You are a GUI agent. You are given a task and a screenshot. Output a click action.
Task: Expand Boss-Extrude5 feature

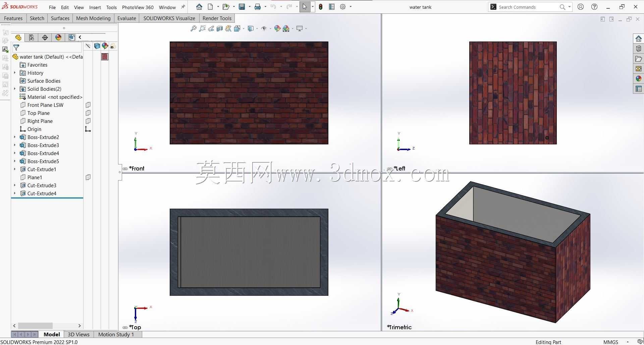[x=15, y=161]
